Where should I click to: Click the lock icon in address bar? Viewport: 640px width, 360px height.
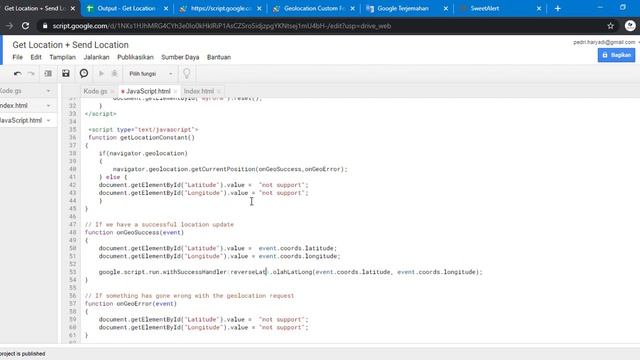45,26
